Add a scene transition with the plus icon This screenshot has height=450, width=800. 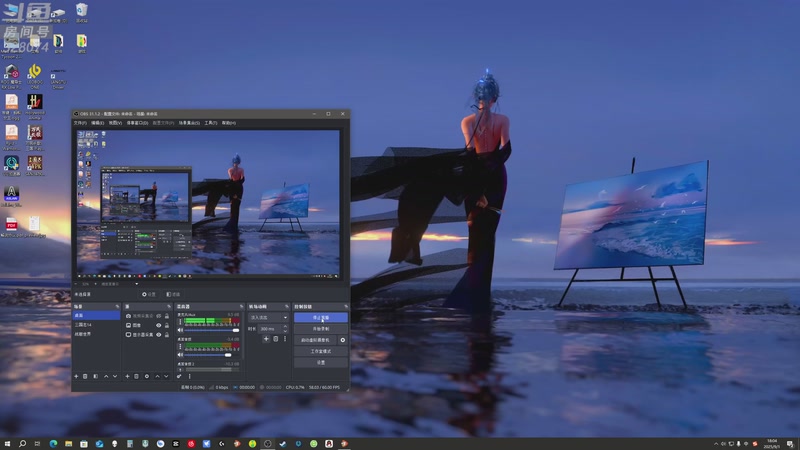click(266, 339)
